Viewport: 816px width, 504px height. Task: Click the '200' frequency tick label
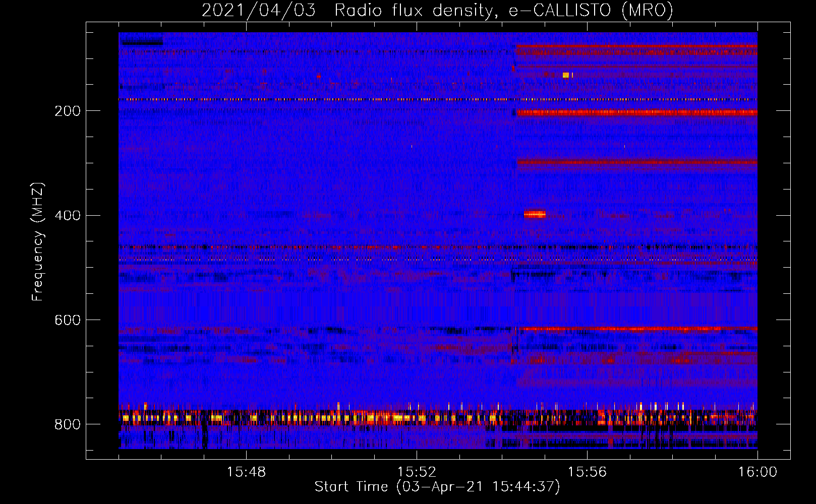point(68,111)
